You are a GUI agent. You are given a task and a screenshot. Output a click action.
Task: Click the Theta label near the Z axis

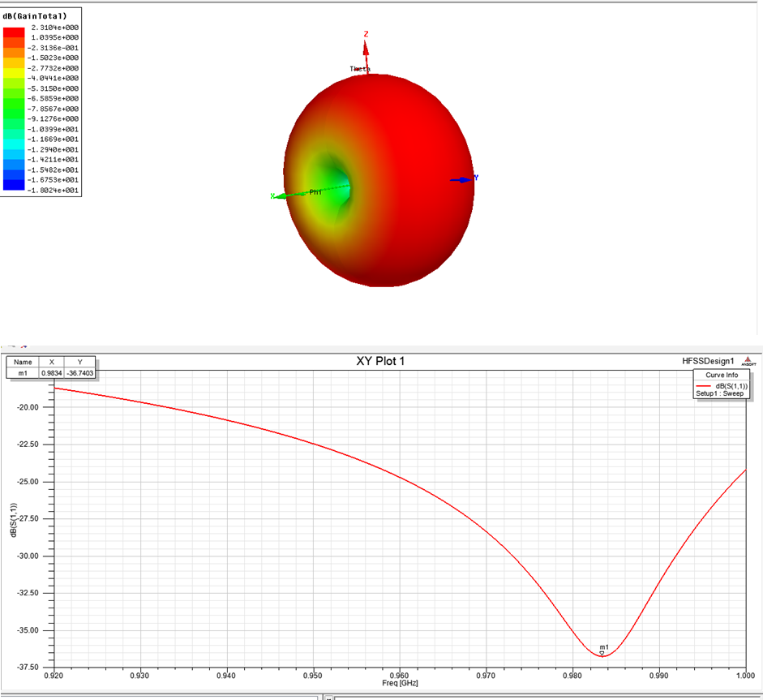pyautogui.click(x=360, y=69)
